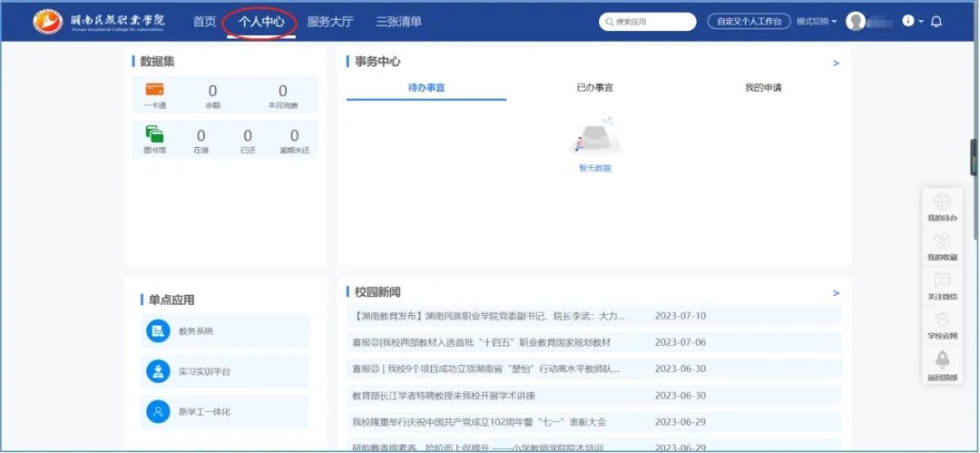
Task: Open 我的收藏 in right sidebar
Action: (942, 241)
